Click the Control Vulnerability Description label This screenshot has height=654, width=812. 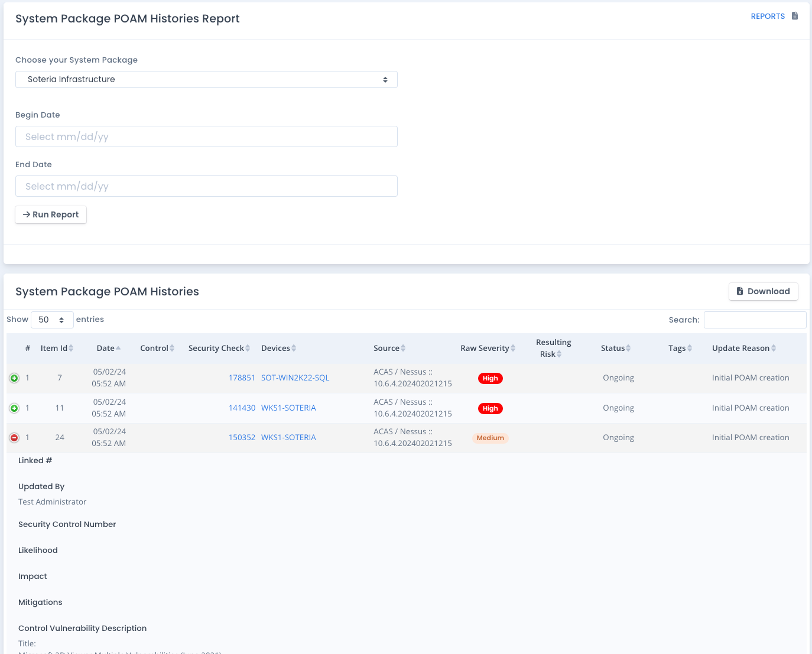82,629
